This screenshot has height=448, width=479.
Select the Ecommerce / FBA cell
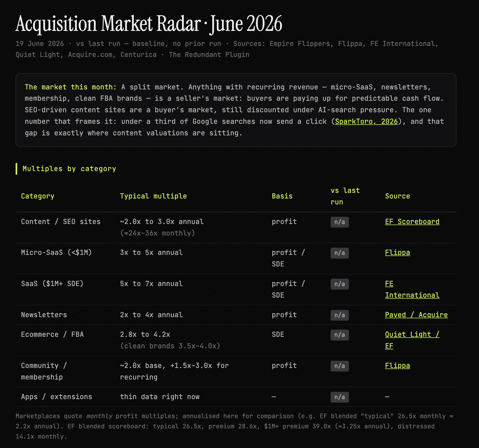(52, 334)
